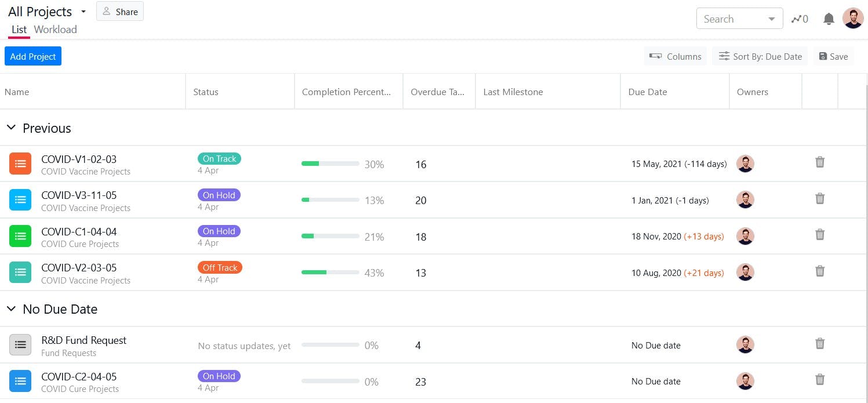Delete the COVID-V1-02-03 project via trash icon
Viewport: 868px width, 403px height.
click(820, 162)
